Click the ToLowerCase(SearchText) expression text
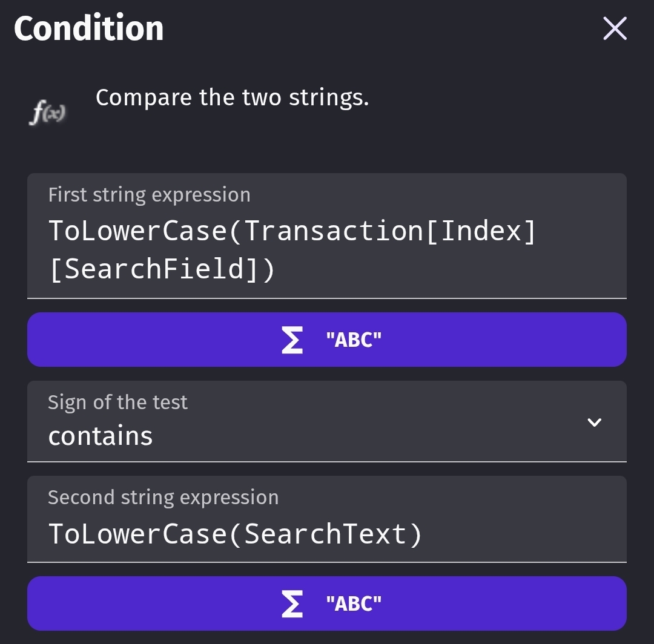Viewport: 654px width, 644px height. click(234, 534)
